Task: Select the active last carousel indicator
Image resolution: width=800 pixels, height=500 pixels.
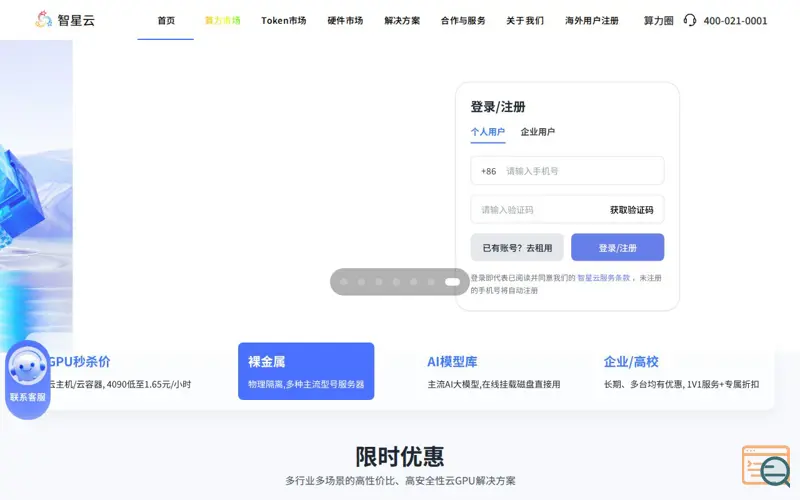Action: (x=453, y=282)
